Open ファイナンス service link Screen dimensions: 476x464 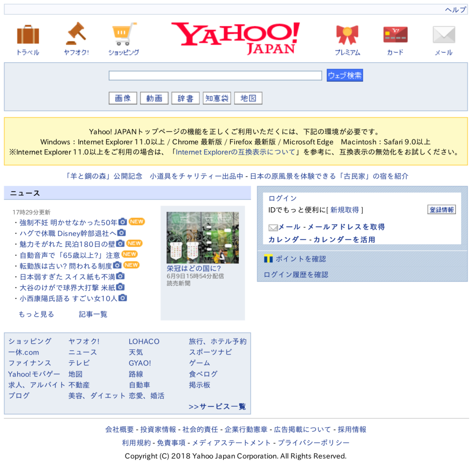[30, 363]
